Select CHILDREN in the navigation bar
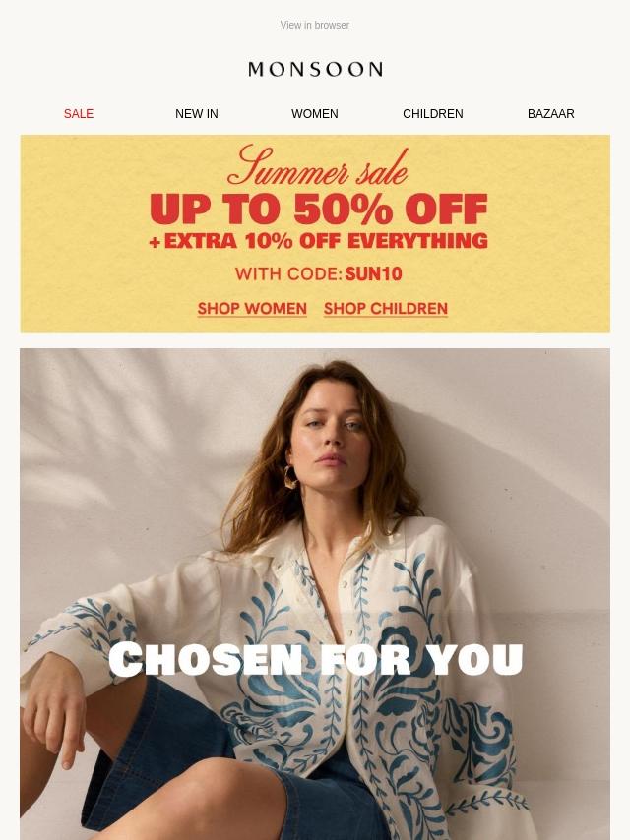The image size is (630, 840). [433, 113]
